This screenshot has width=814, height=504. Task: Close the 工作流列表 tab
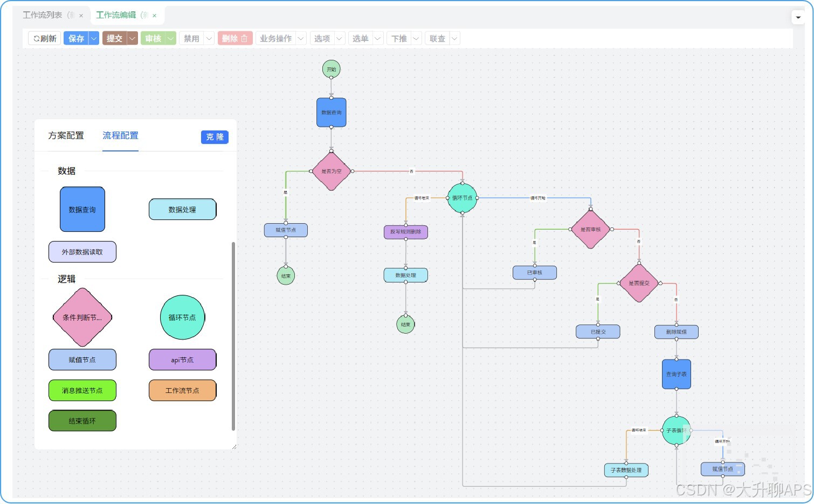81,16
